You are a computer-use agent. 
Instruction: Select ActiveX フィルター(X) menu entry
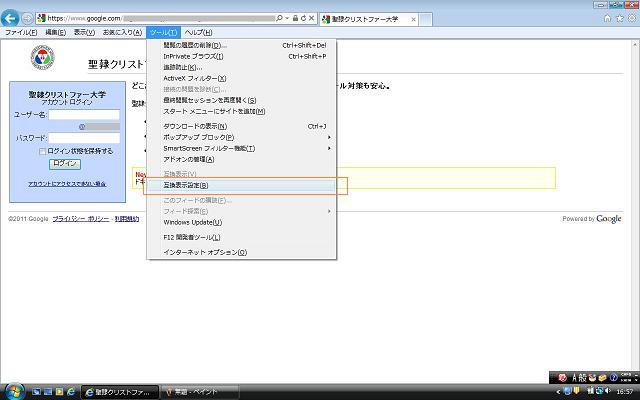click(x=242, y=78)
